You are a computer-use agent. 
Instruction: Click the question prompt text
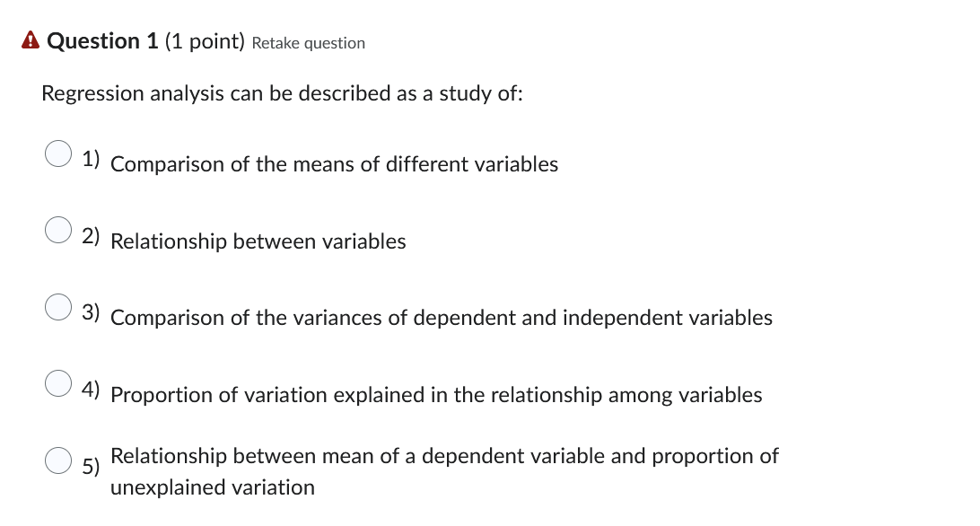tap(282, 93)
